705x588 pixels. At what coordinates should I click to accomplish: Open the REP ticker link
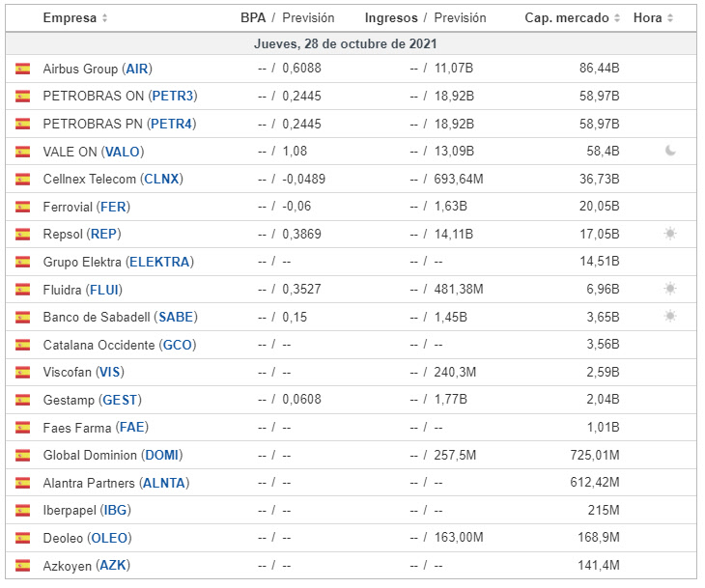[103, 235]
